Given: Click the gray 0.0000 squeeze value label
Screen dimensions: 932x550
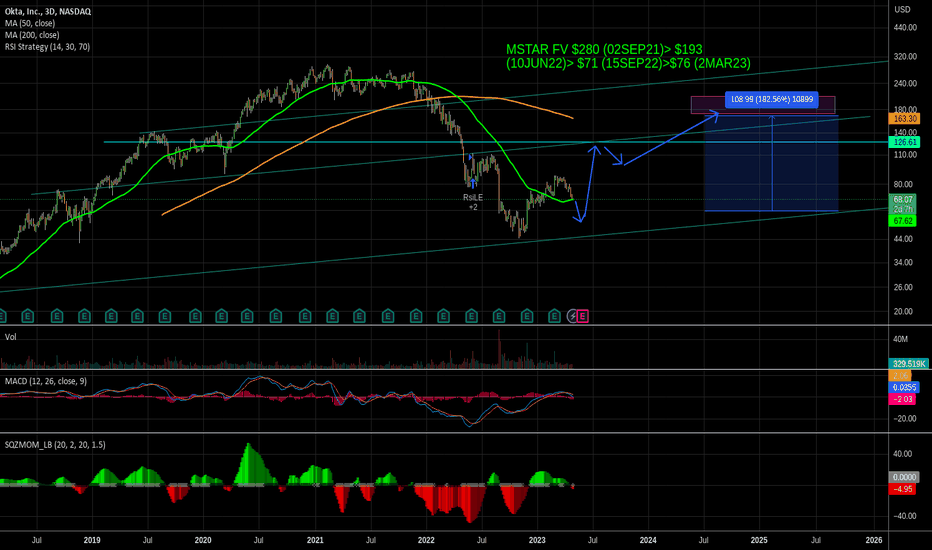Looking at the screenshot, I should click(x=904, y=477).
